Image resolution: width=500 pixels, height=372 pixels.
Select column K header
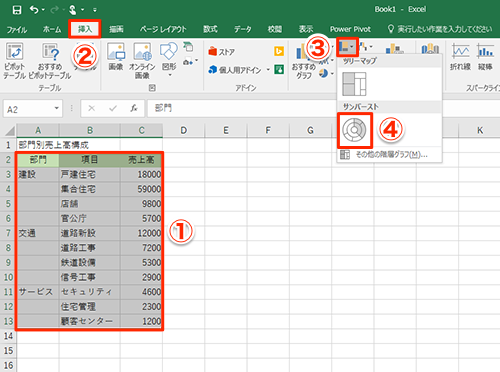coord(479,130)
